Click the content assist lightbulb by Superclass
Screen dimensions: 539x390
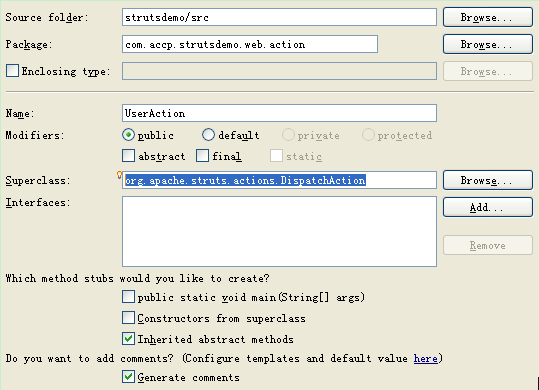tap(119, 175)
